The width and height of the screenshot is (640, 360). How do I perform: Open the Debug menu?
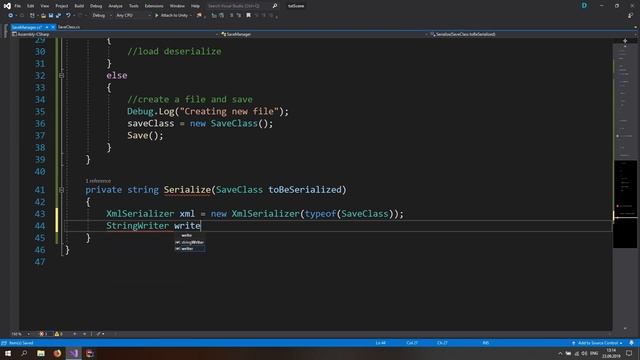[x=96, y=6]
